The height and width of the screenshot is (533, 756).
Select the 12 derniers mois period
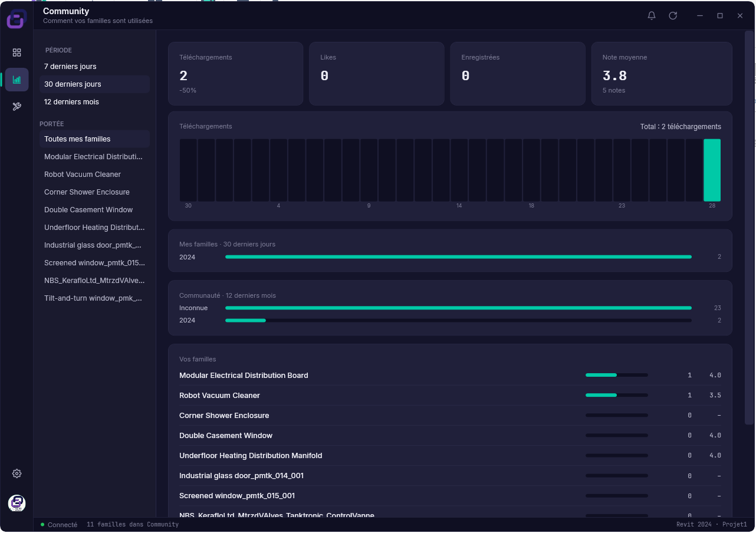tap(94, 102)
